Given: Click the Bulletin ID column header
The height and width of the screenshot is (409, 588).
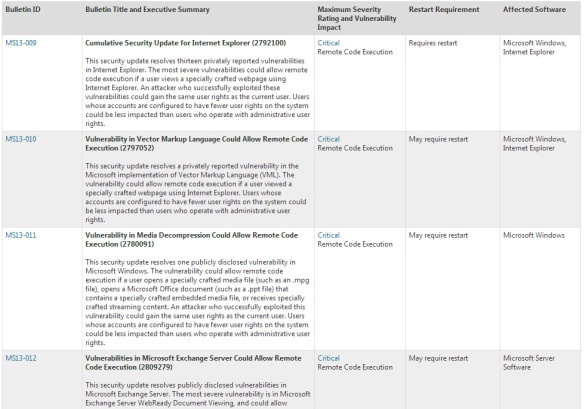Looking at the screenshot, I should point(23,9).
